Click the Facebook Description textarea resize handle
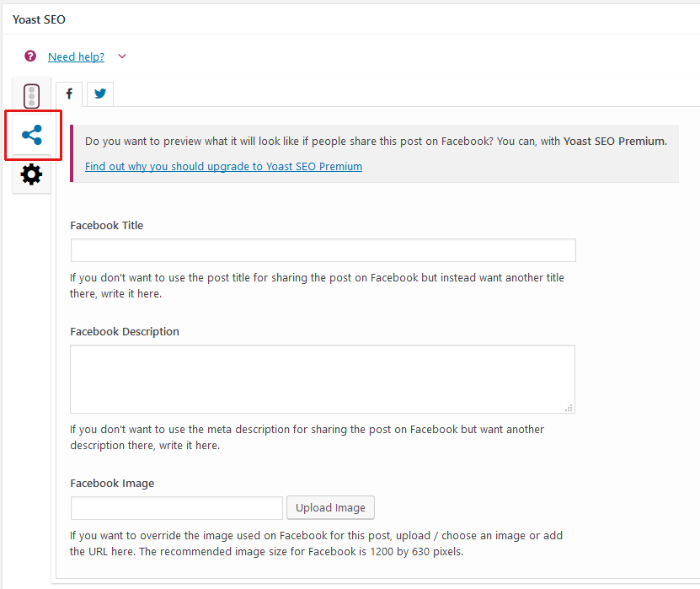This screenshot has height=589, width=700. (569, 408)
